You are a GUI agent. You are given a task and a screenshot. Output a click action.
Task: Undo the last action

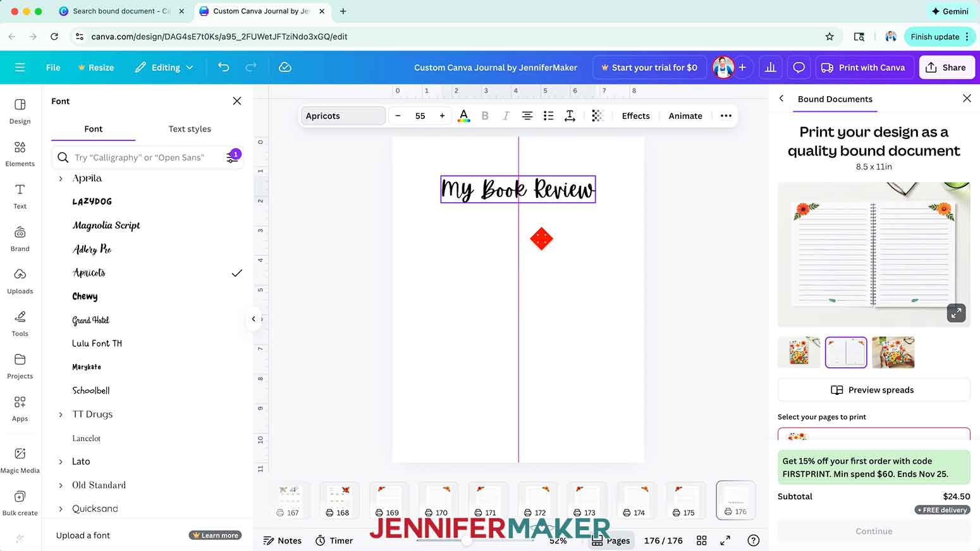[223, 67]
